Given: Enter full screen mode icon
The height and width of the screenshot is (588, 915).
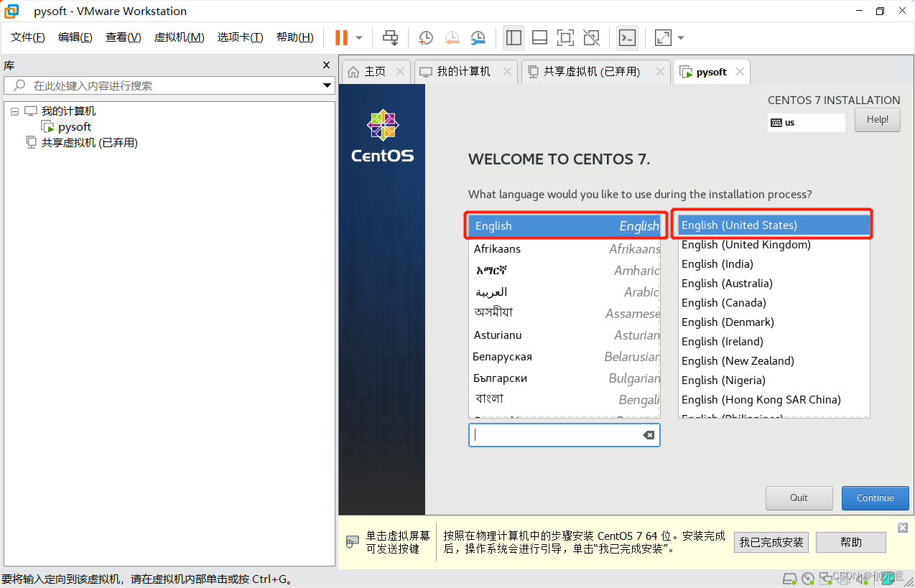Looking at the screenshot, I should pos(565,37).
